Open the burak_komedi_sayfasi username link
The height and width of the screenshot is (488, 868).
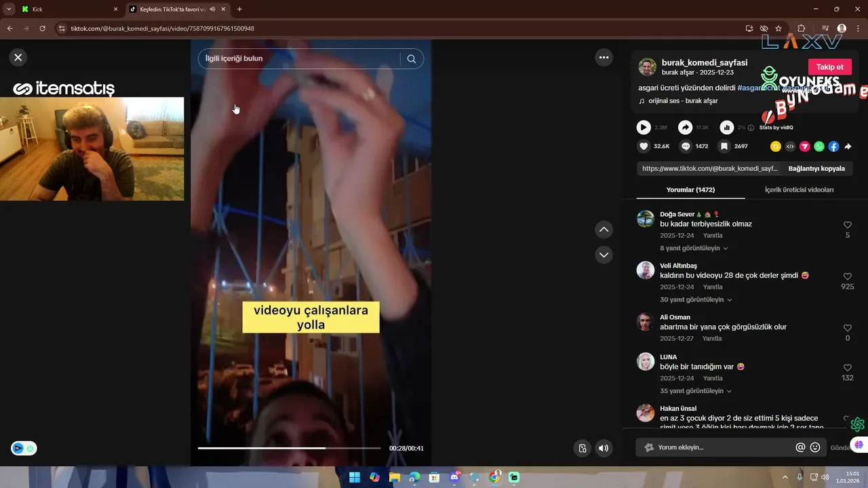pos(705,62)
